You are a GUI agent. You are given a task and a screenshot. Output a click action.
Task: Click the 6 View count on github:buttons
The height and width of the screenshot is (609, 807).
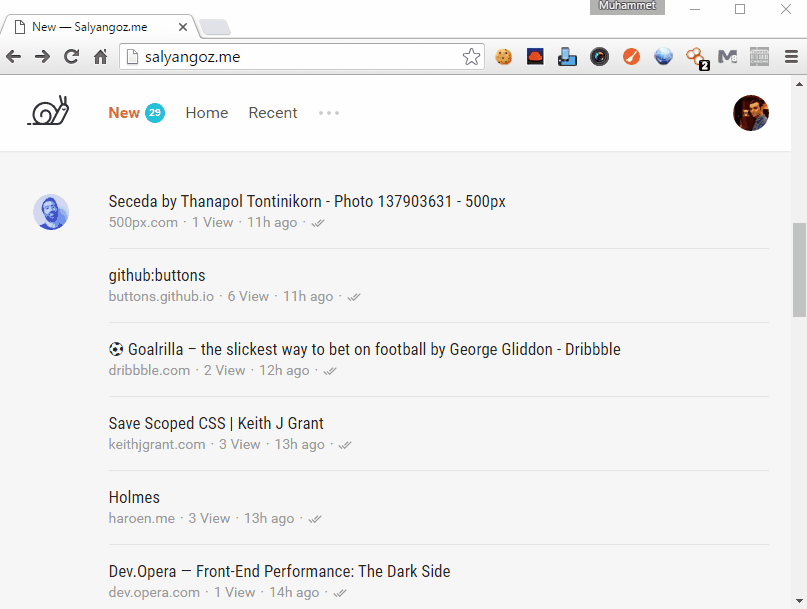tap(248, 297)
